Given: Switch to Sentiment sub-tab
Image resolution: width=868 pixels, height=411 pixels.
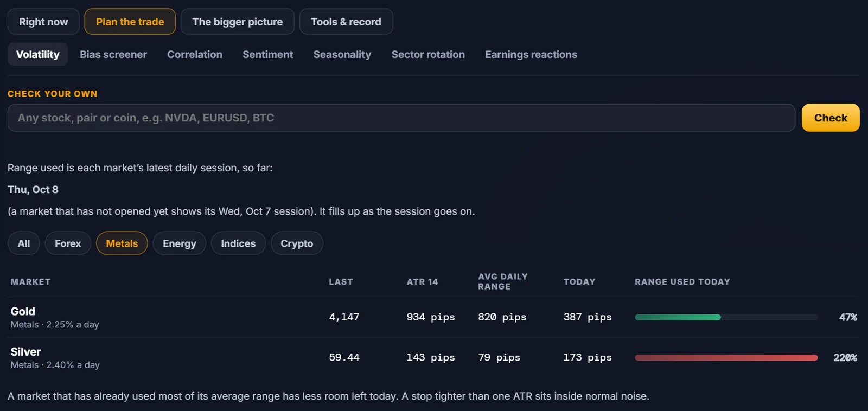Looking at the screenshot, I should tap(267, 54).
